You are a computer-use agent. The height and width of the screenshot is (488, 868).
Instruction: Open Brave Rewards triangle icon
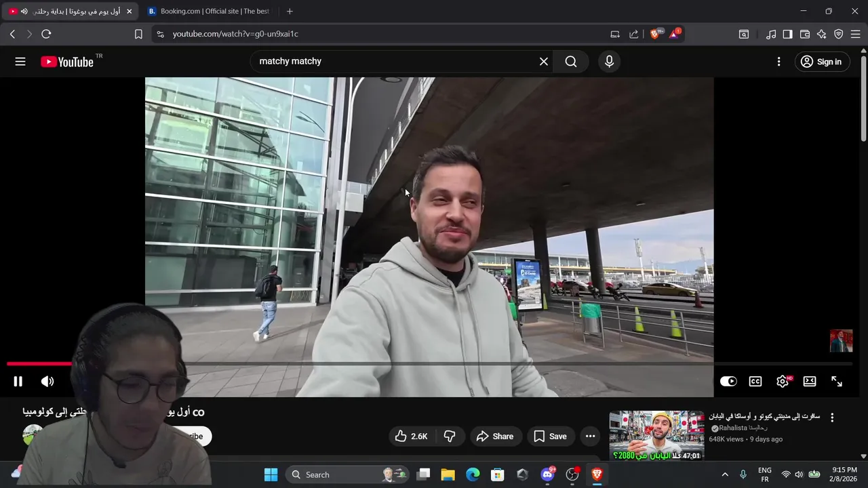tap(675, 34)
